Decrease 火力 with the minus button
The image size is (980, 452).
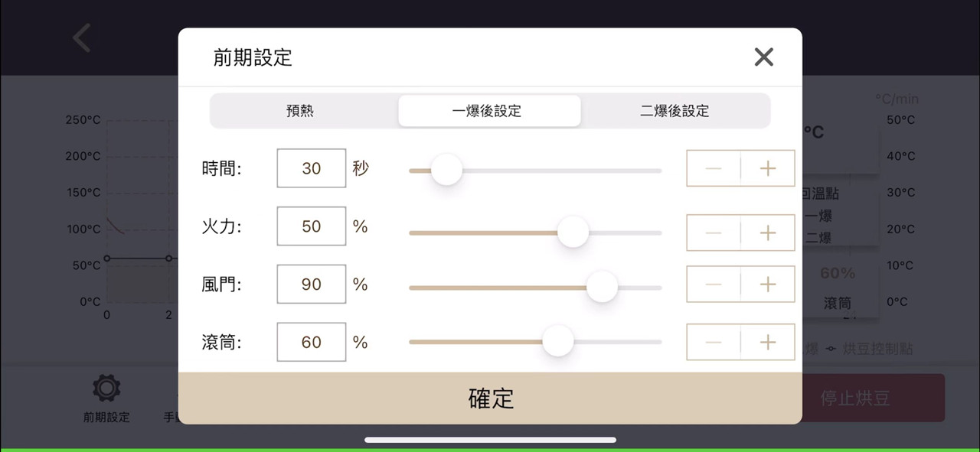click(x=714, y=233)
